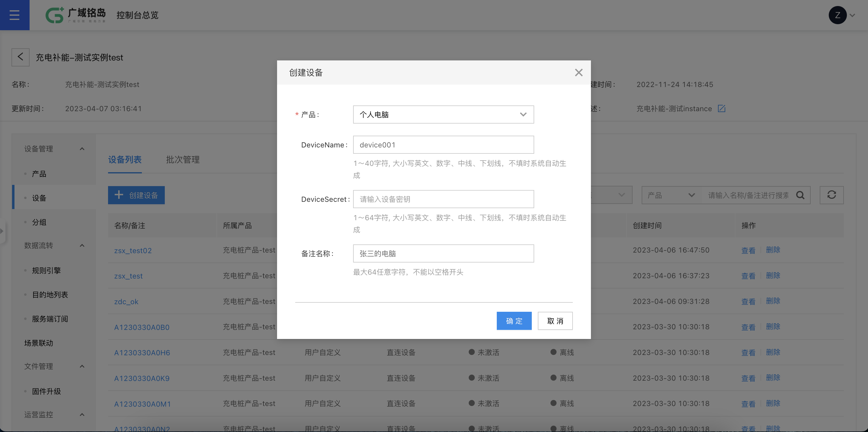Click the 名称/备注 column header
868x432 pixels.
[x=129, y=225]
